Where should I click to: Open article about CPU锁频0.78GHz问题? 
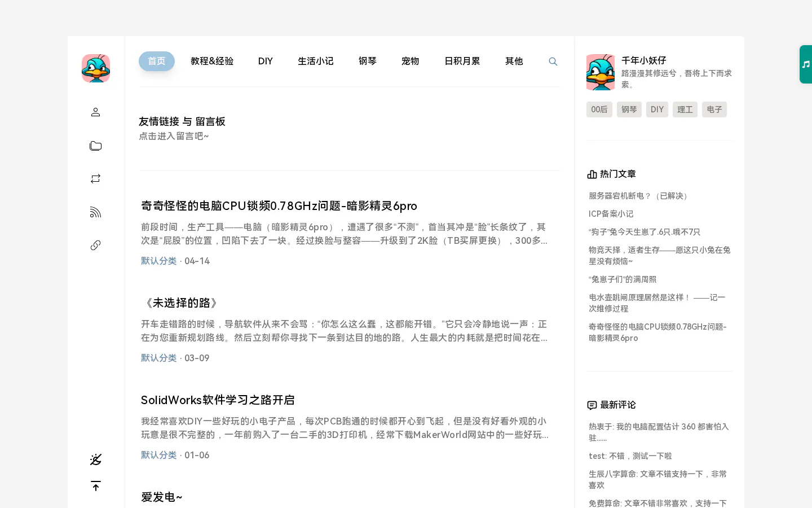(279, 206)
